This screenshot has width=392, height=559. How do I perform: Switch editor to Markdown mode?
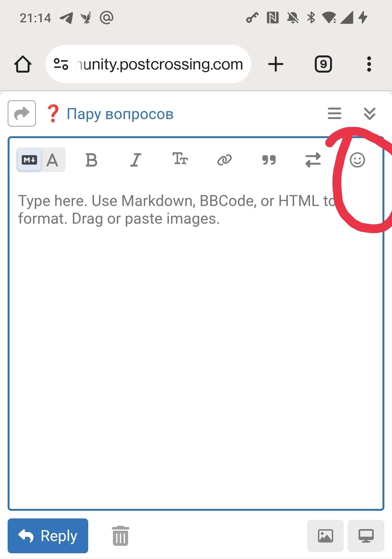tap(29, 160)
